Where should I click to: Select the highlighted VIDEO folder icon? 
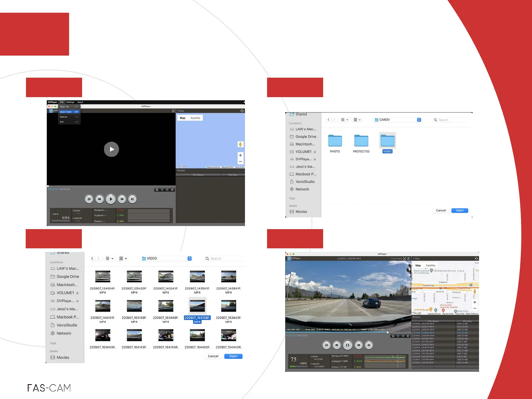pos(387,141)
